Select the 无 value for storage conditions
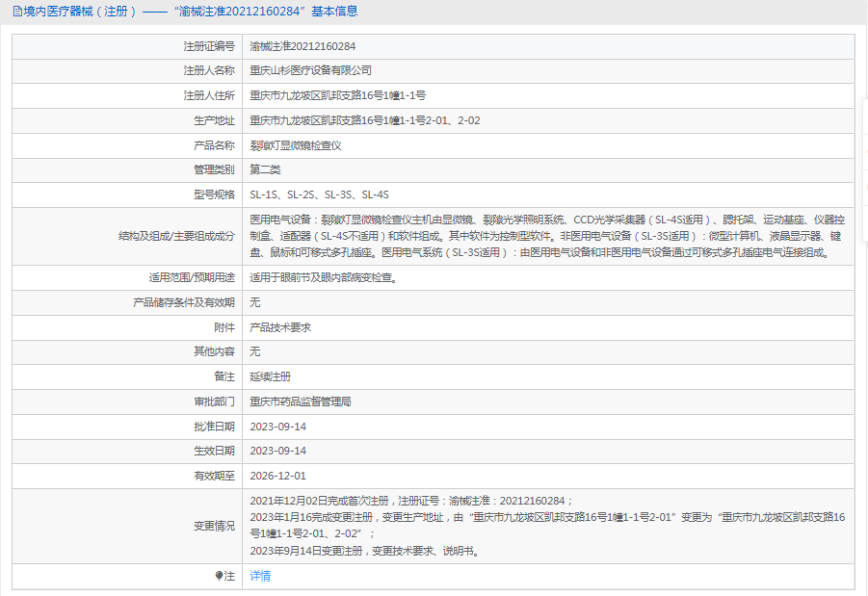Screen dimensions: 868x596 tap(254, 302)
